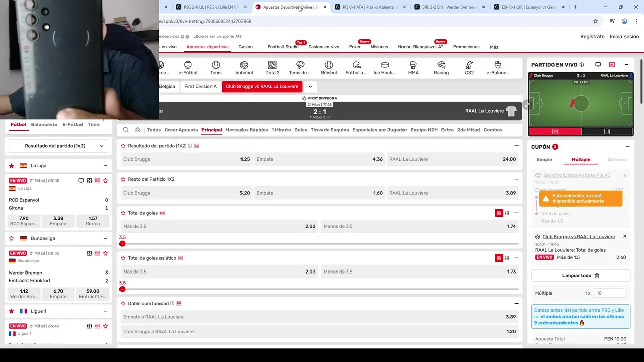Click Inicia sesión link
Image resolution: width=644 pixels, height=362 pixels.
(624, 37)
